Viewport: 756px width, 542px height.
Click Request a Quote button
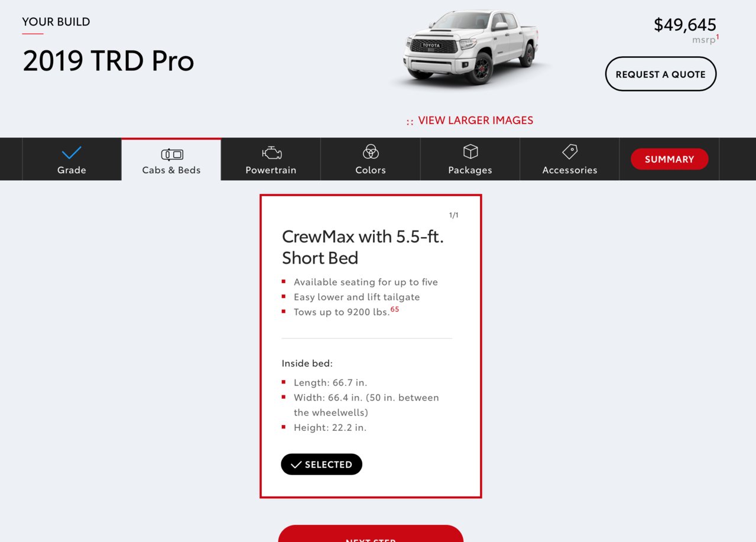pos(660,74)
